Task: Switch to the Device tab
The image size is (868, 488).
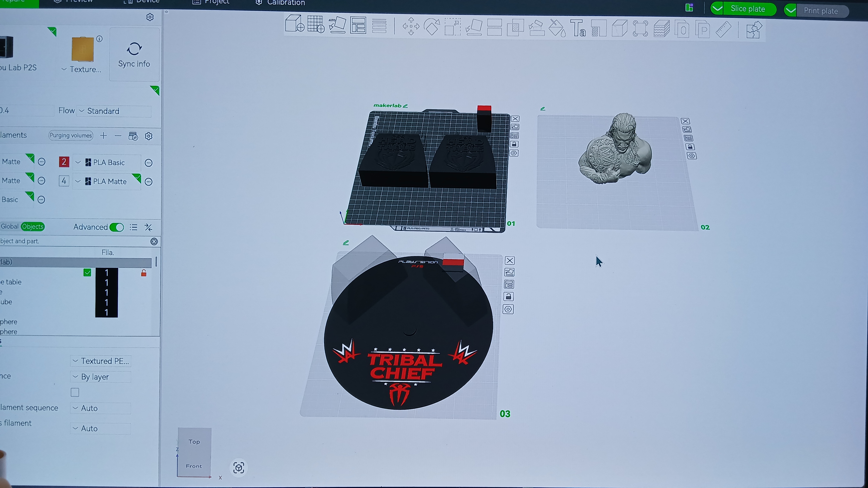Action: click(x=142, y=2)
